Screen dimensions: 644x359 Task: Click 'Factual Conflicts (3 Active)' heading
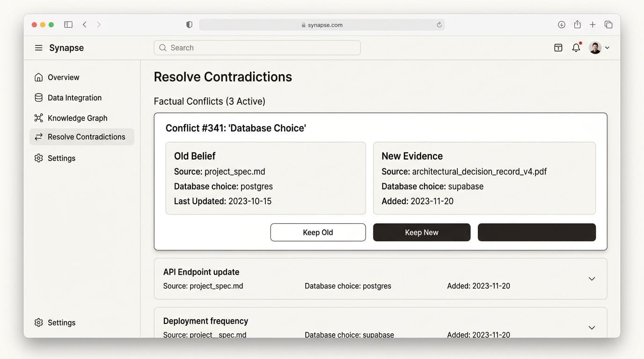point(210,101)
